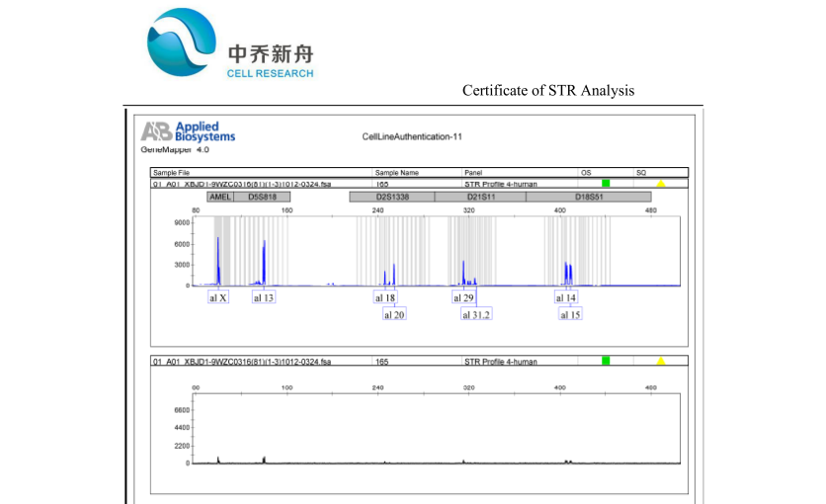The width and height of the screenshot is (826, 504).
Task: Click the 'al 31.2' allele label
Action: pos(476,314)
